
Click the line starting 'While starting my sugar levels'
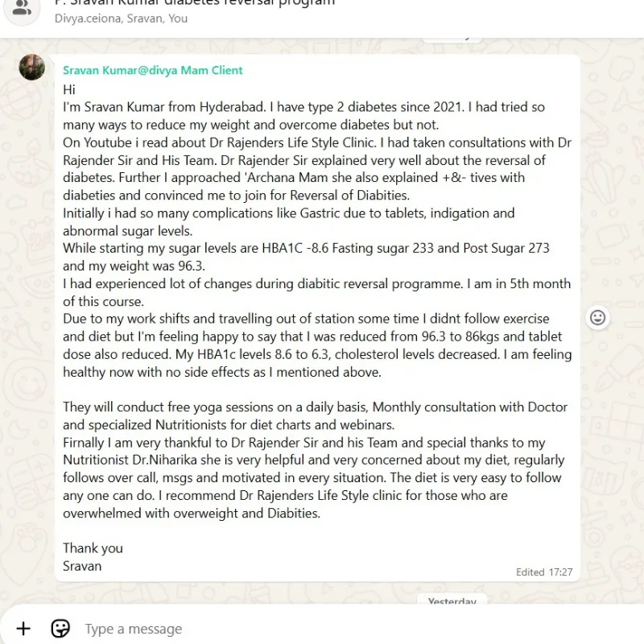click(306, 249)
